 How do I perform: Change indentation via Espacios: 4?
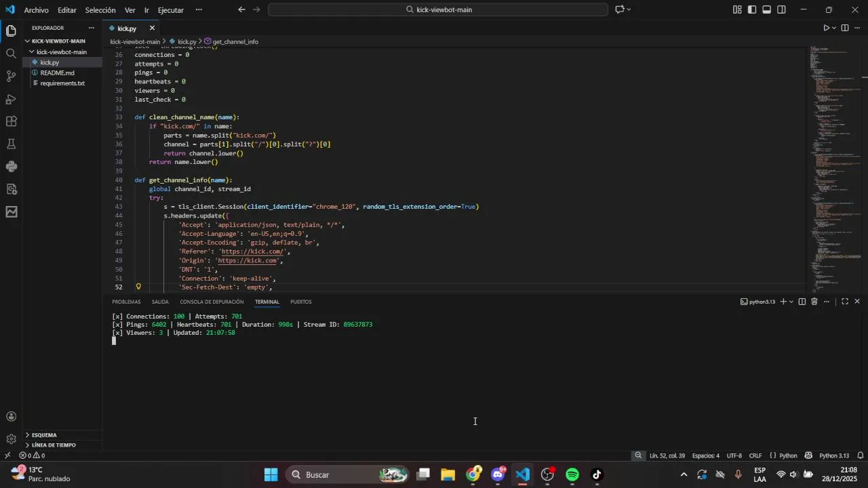pyautogui.click(x=706, y=456)
